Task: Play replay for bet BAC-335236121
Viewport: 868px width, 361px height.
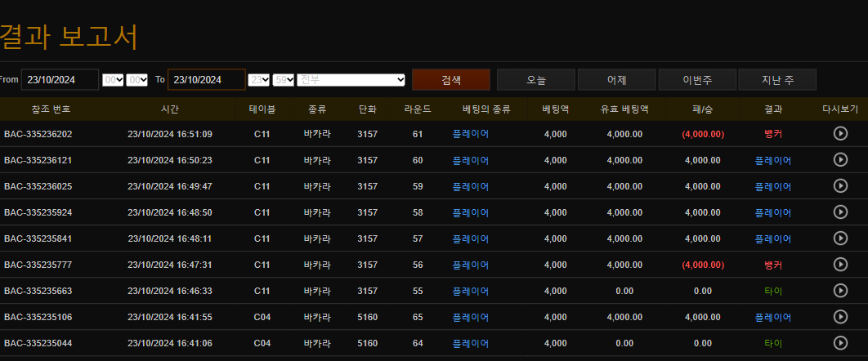Action: pos(840,160)
